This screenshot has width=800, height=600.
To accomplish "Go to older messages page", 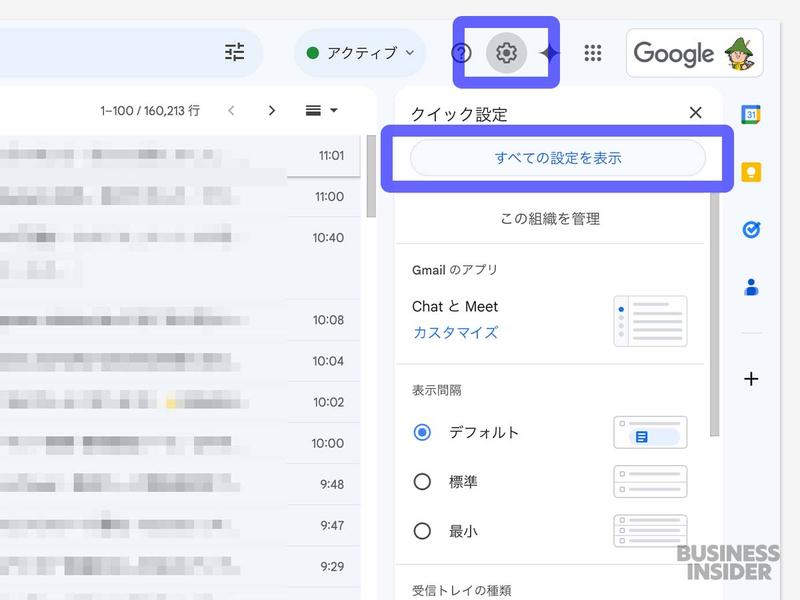I will coord(271,110).
